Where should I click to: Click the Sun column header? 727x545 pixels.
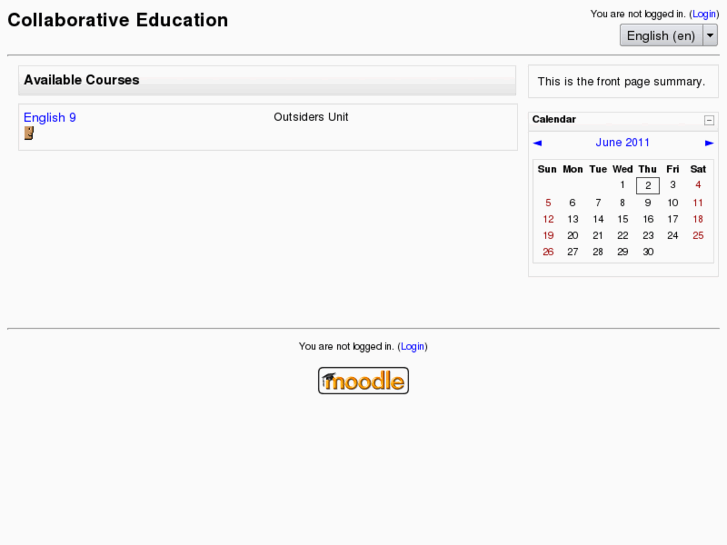pyautogui.click(x=547, y=169)
